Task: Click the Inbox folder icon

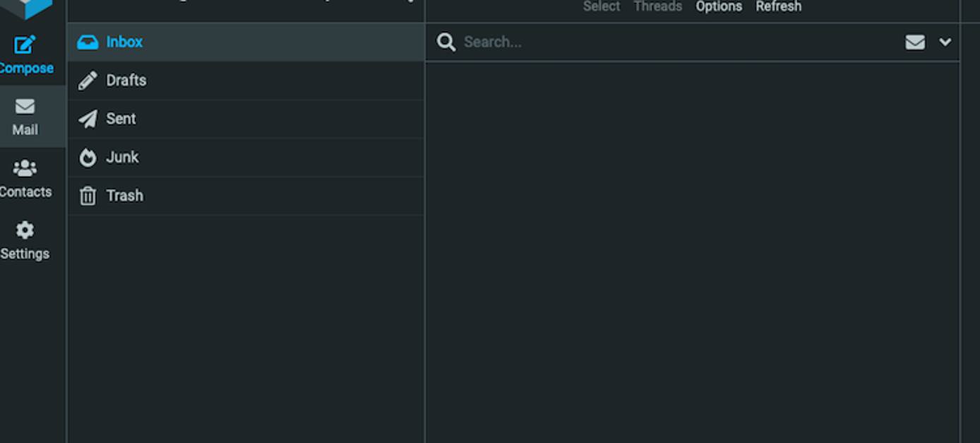Action: pyautogui.click(x=88, y=42)
